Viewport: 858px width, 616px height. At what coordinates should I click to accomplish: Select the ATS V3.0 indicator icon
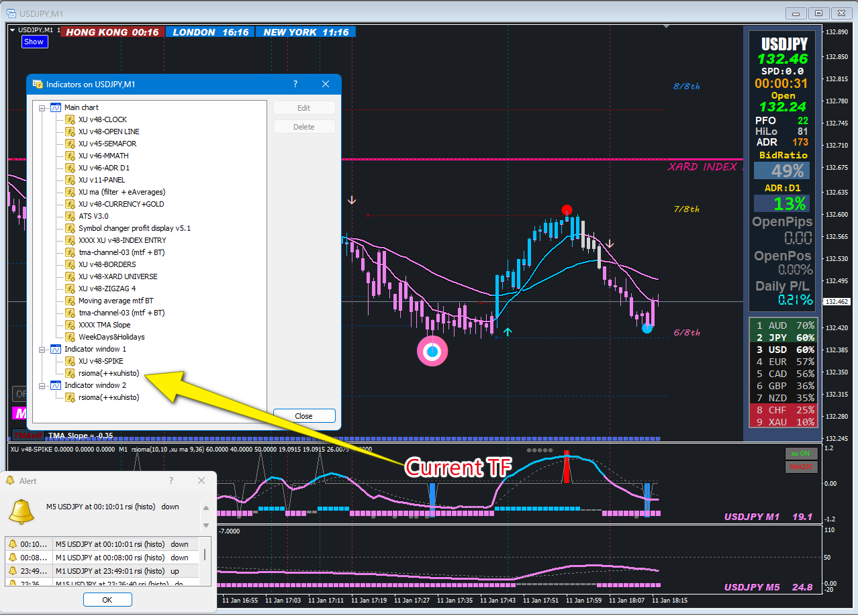click(x=69, y=216)
